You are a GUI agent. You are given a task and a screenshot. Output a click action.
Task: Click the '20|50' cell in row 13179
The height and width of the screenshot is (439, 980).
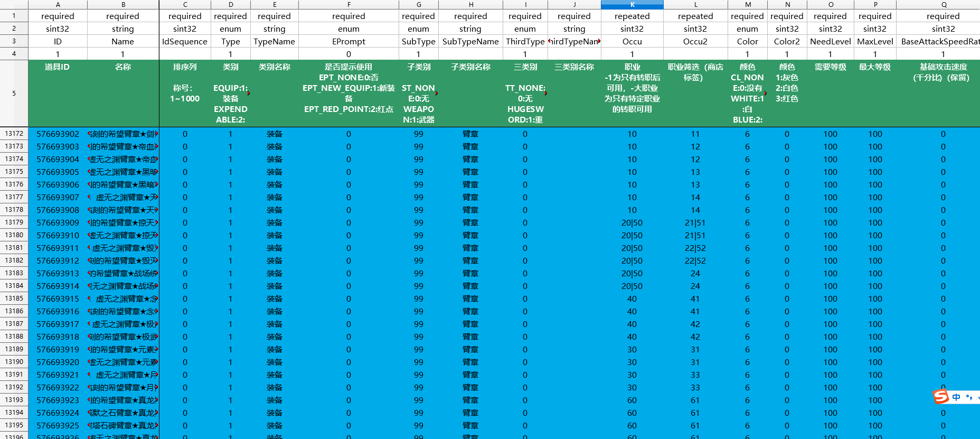pos(632,223)
